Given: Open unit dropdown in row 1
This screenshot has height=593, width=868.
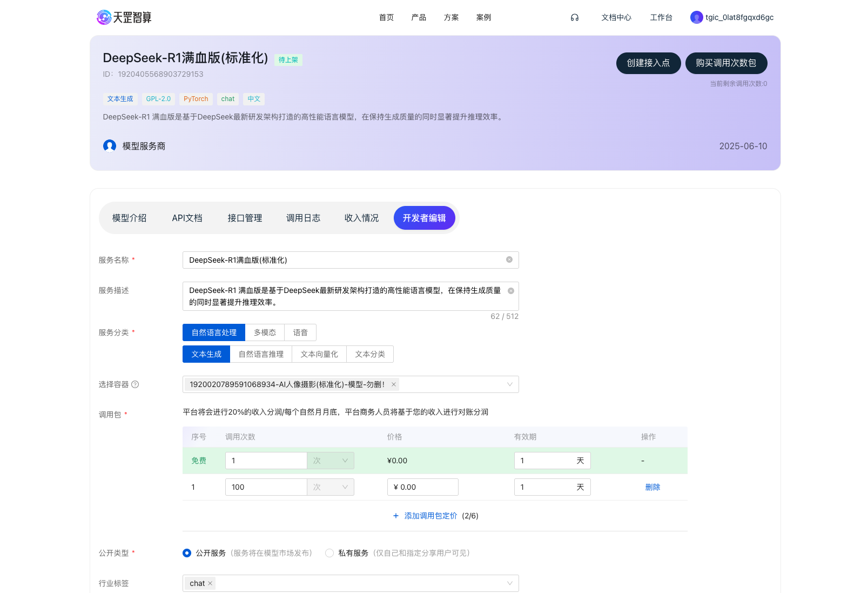Looking at the screenshot, I should point(331,487).
